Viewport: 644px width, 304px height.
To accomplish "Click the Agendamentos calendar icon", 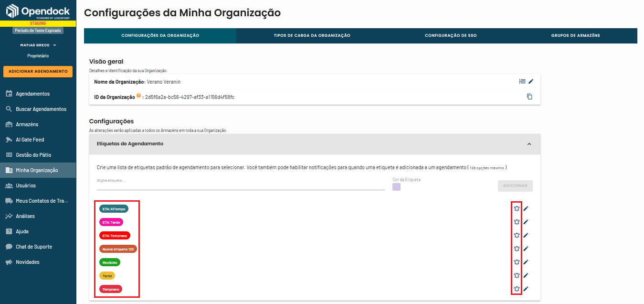I will (x=9, y=94).
